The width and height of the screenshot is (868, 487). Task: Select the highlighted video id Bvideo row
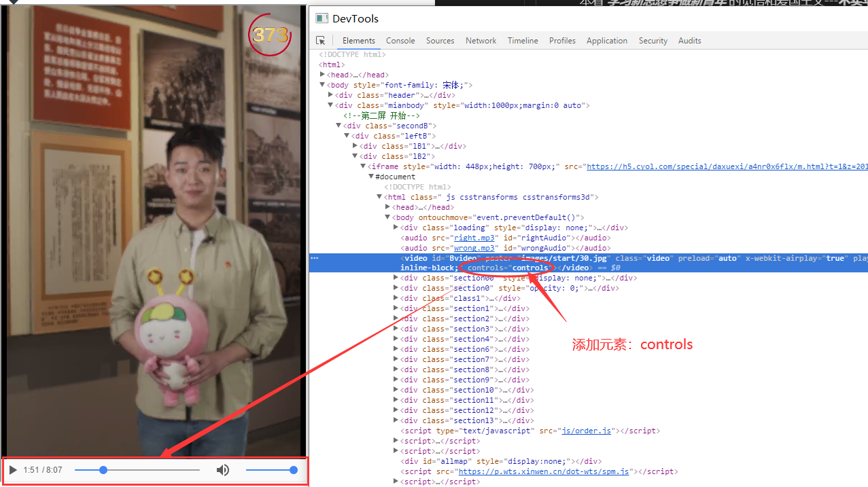point(589,263)
